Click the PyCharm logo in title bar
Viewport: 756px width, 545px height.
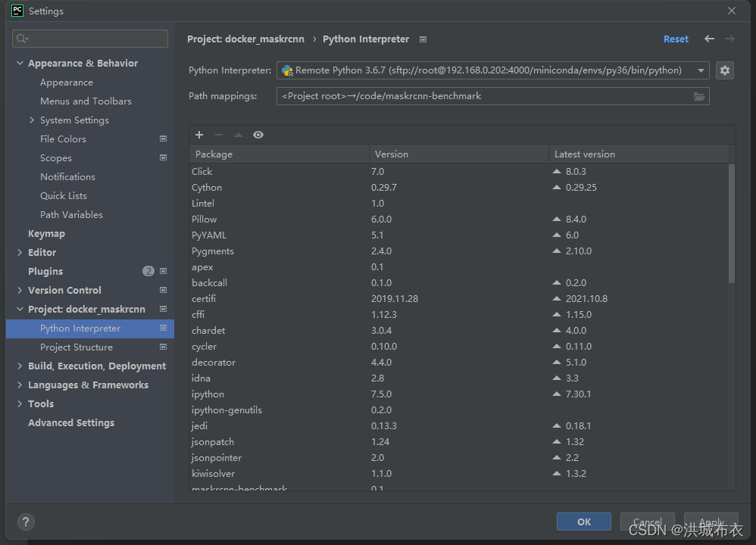click(x=17, y=11)
